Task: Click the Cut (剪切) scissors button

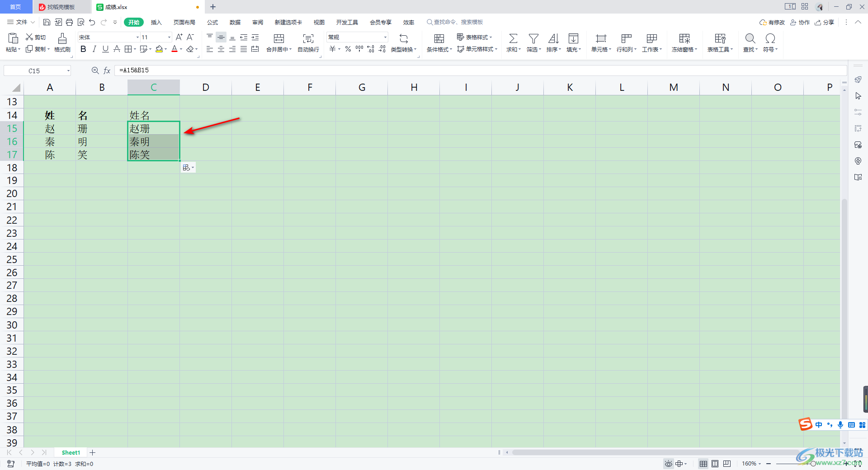Action: 36,37
